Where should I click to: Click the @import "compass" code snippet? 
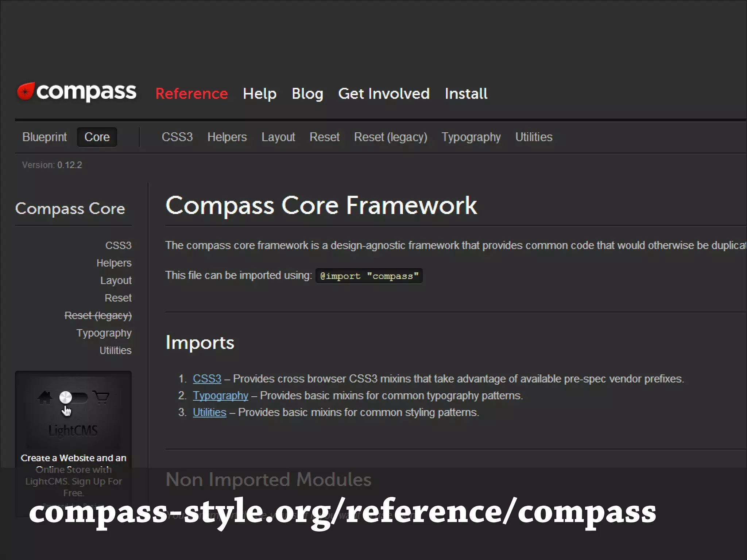[x=369, y=276]
